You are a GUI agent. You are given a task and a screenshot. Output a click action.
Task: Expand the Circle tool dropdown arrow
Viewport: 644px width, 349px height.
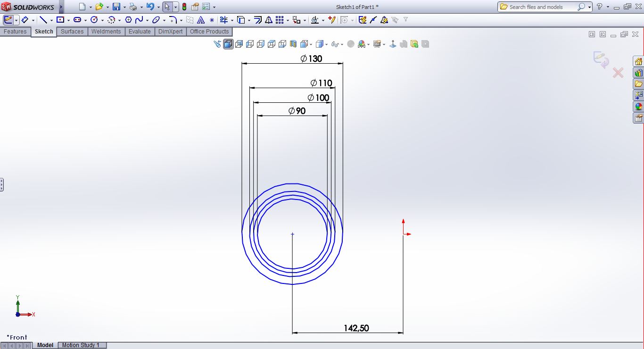coord(102,20)
